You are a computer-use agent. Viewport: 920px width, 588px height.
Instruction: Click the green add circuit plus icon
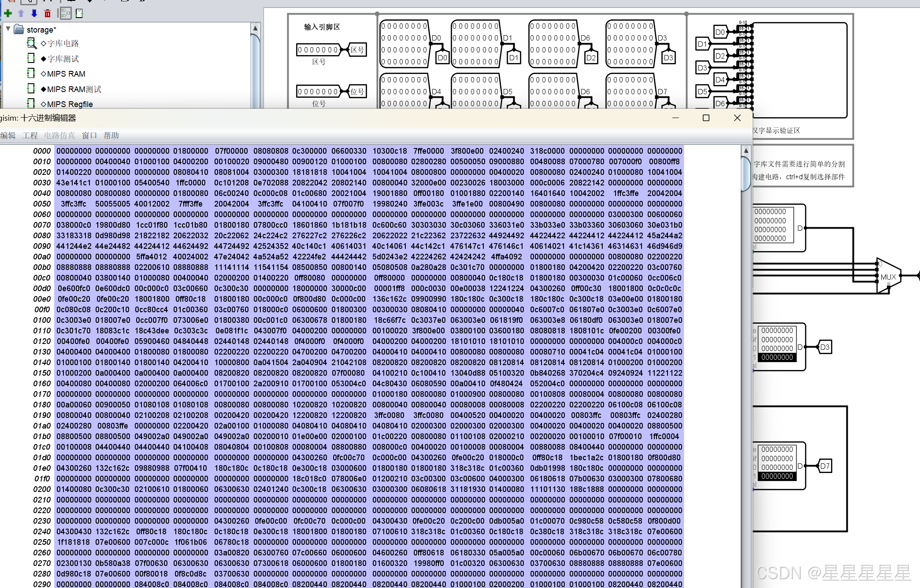8,13
